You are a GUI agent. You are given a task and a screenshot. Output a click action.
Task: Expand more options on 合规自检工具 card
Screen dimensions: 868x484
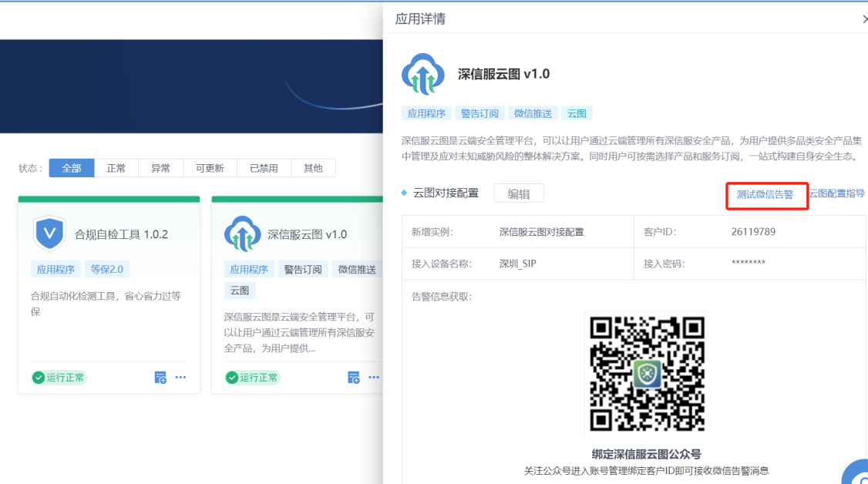(180, 378)
